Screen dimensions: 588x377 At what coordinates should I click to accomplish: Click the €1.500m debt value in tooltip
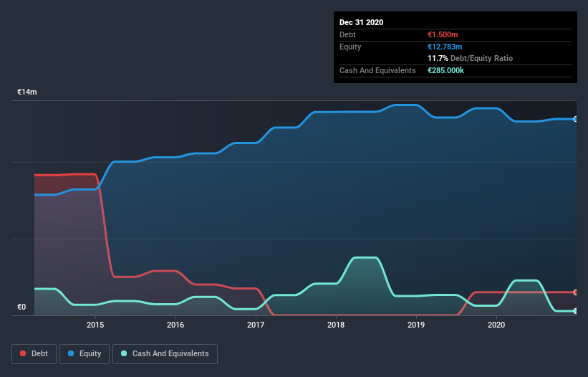tap(443, 34)
